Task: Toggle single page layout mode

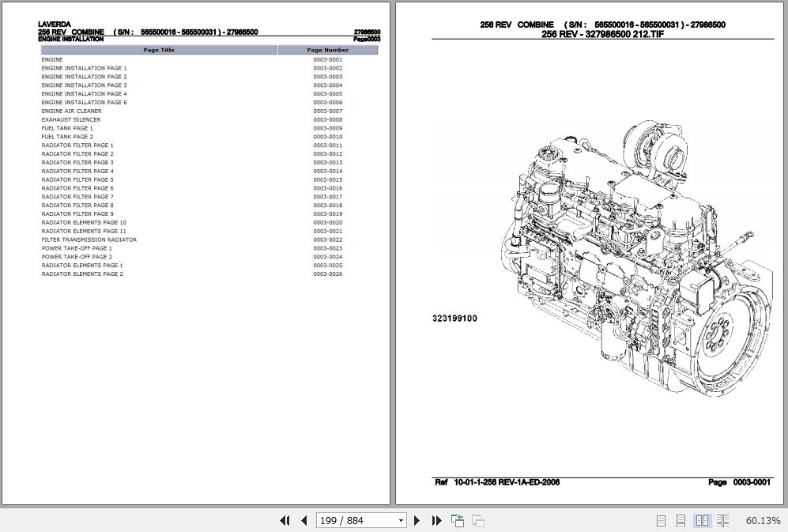Action: (661, 521)
